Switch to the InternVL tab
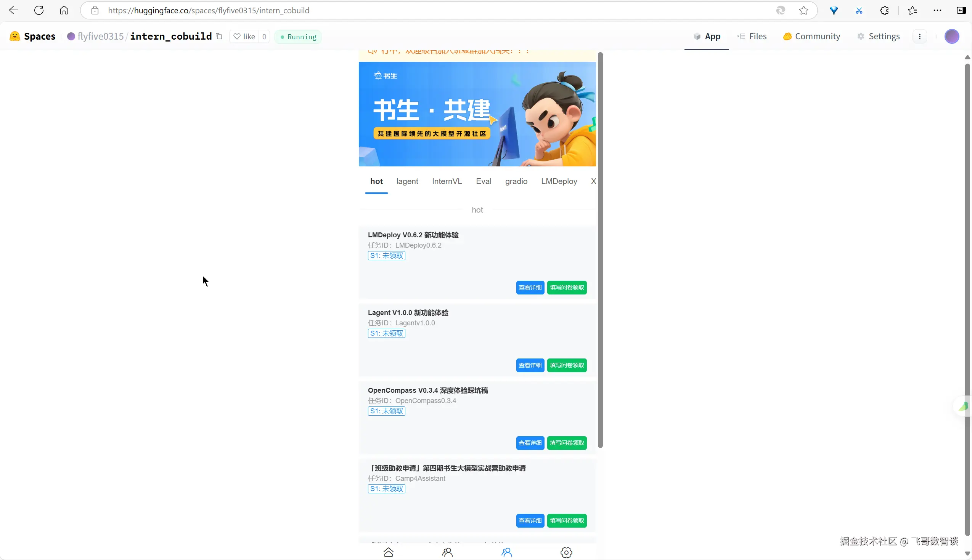 click(x=447, y=181)
